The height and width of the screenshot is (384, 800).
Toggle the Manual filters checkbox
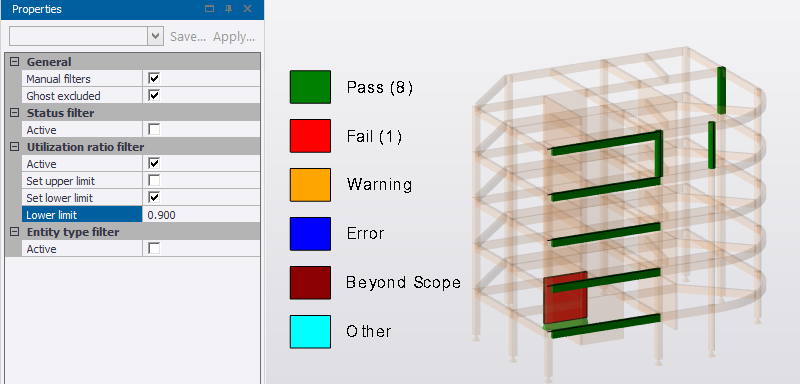pos(154,79)
